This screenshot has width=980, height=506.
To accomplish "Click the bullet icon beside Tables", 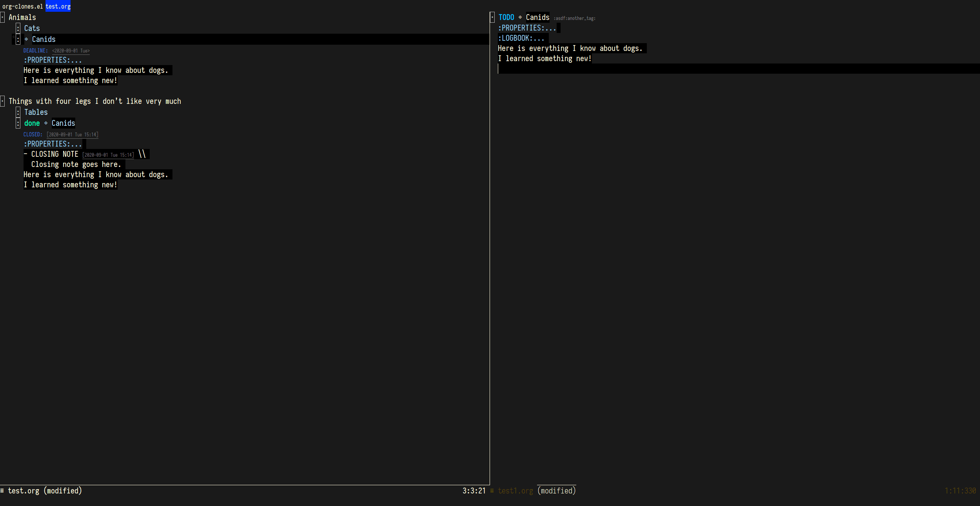I will pyautogui.click(x=18, y=112).
